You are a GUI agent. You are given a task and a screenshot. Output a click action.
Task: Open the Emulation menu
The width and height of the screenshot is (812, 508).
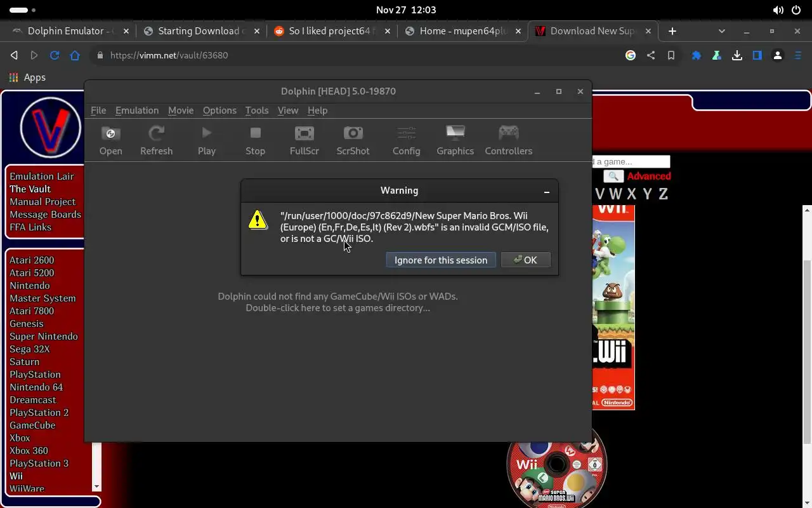pos(137,110)
